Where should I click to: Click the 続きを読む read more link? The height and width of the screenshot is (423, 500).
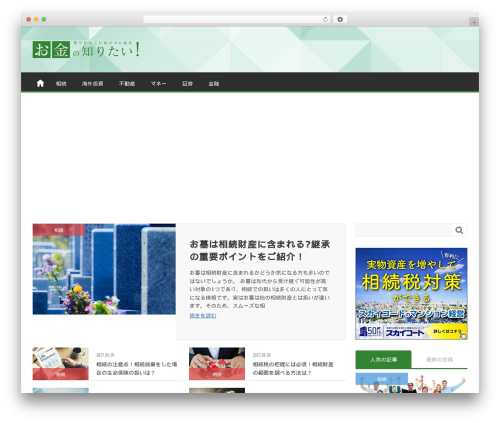pos(203,315)
